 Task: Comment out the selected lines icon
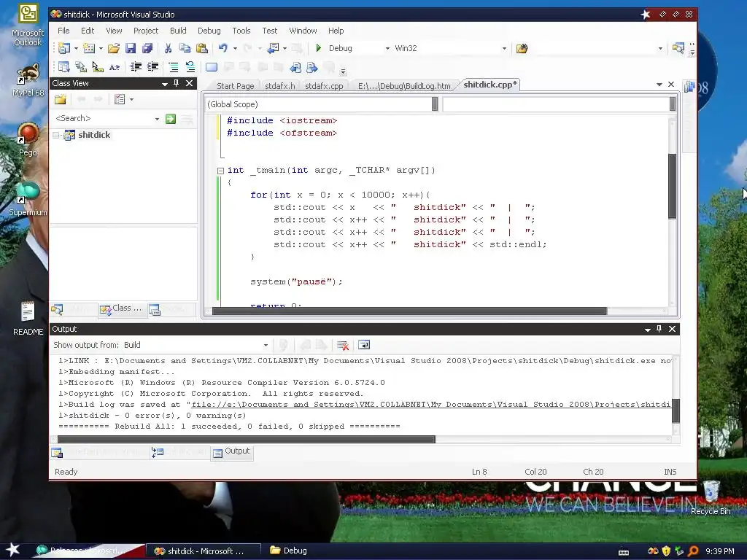(x=174, y=67)
